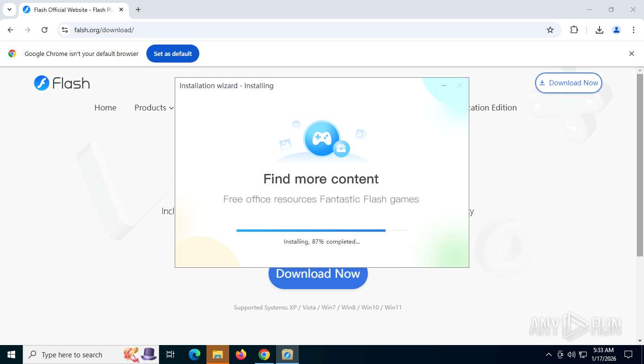644x364 pixels.
Task: Show Chrome downloads tray
Action: pyautogui.click(x=599, y=30)
